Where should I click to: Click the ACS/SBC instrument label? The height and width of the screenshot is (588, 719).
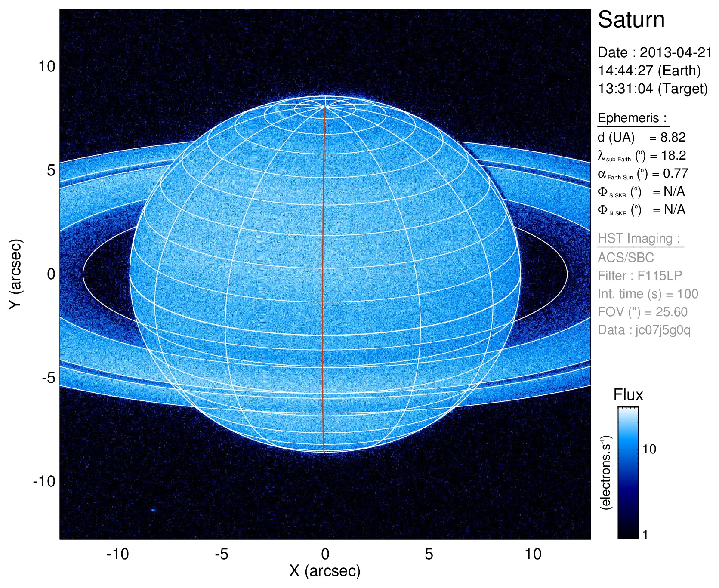tap(626, 258)
